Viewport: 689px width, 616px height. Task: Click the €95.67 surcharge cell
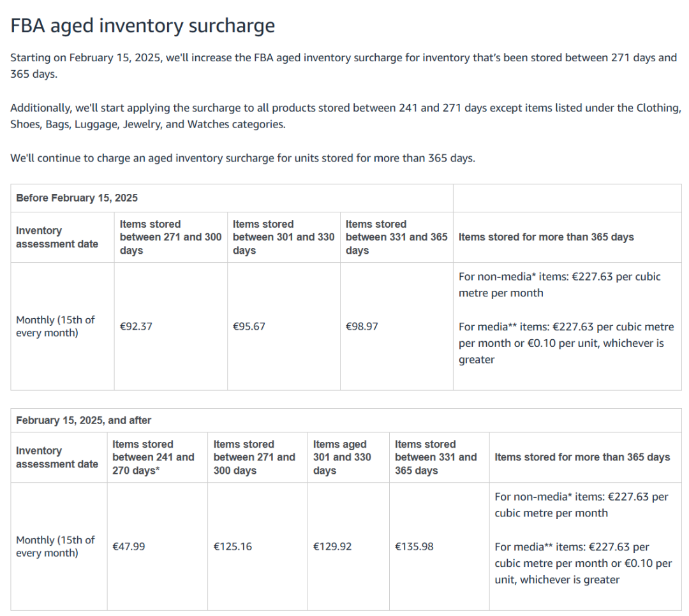[249, 326]
